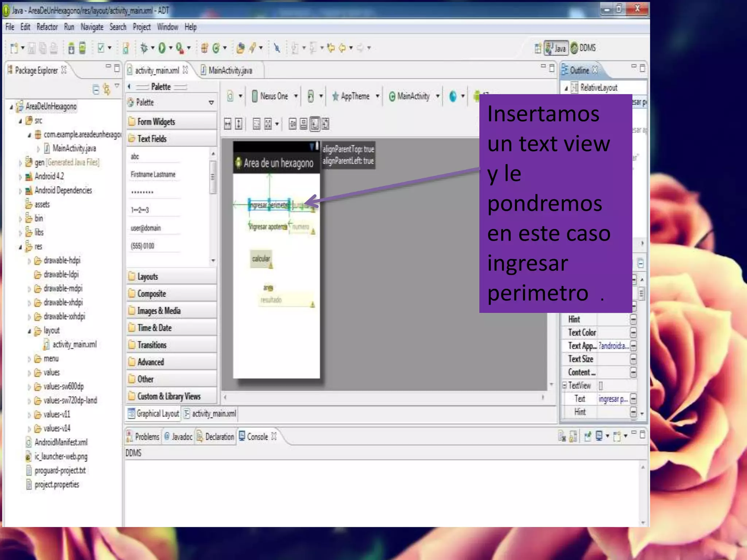This screenshot has height=560, width=747.
Task: Switch to activity_main.xml bottom tab
Action: pyautogui.click(x=210, y=414)
